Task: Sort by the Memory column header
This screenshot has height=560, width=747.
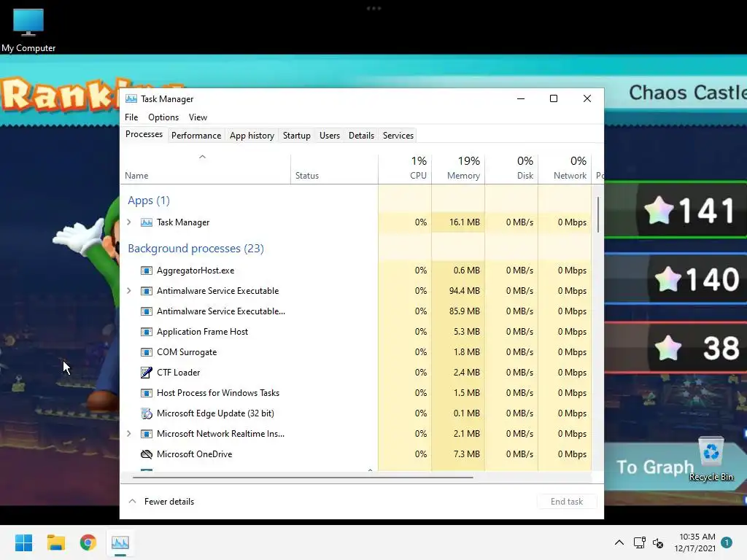Action: 458,169
